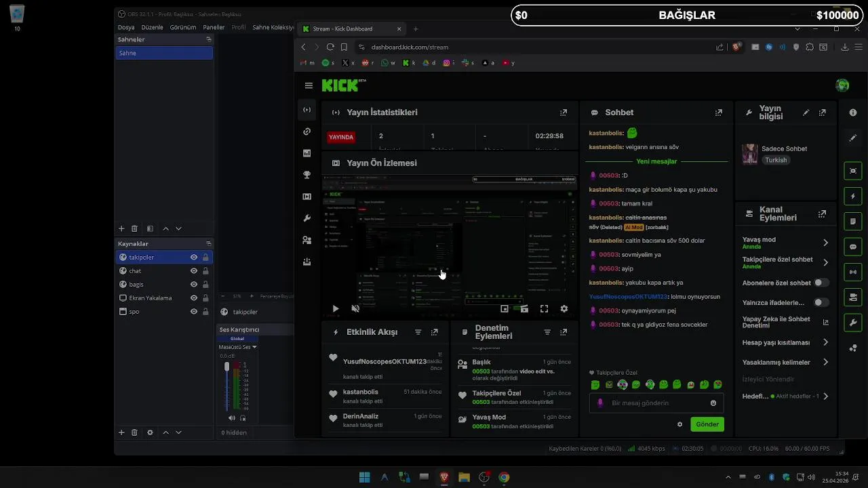This screenshot has width=868, height=488.
Task: Toggle the lightning activity widget in right bar
Action: [x=853, y=197]
